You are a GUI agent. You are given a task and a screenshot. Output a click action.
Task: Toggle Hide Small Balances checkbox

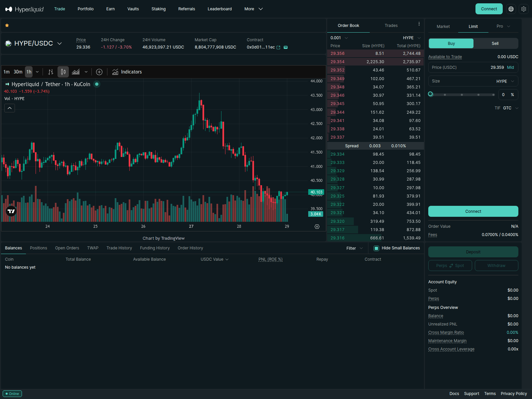click(376, 248)
